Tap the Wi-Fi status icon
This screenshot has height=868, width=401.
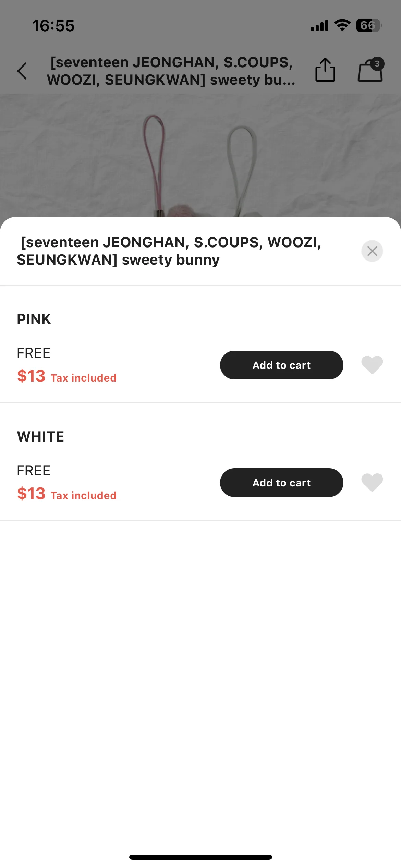342,25
